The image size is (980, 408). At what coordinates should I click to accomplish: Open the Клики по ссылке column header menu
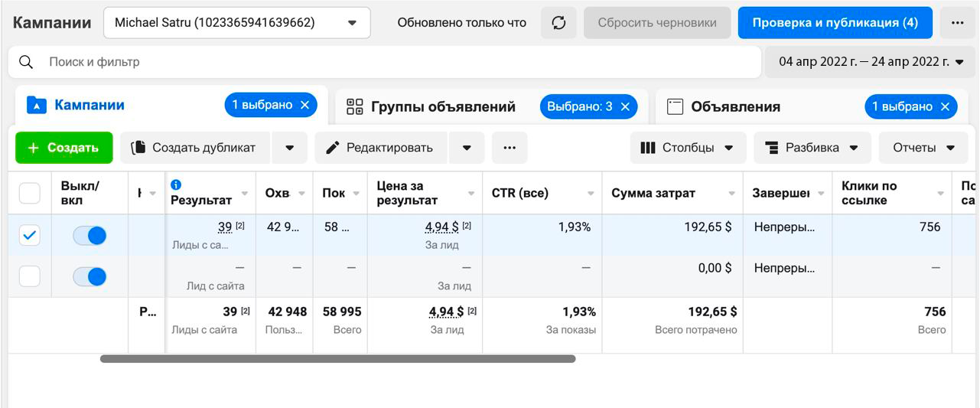[941, 194]
